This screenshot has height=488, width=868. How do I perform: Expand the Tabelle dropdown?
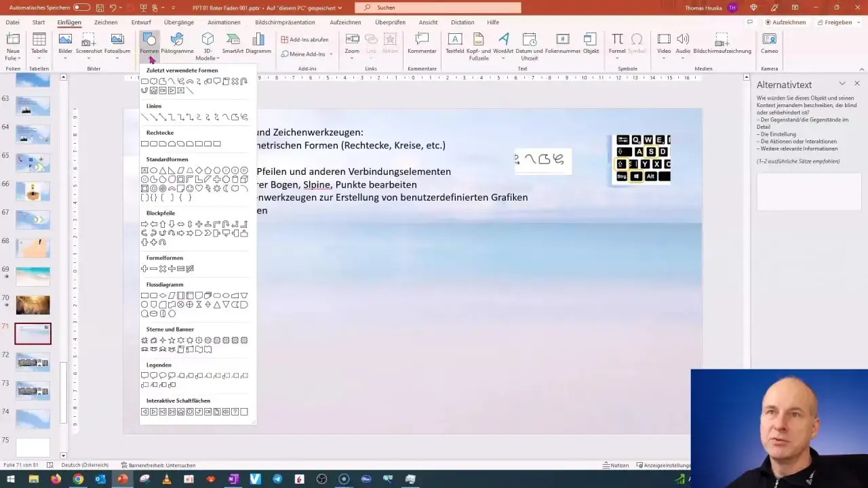pos(39,58)
